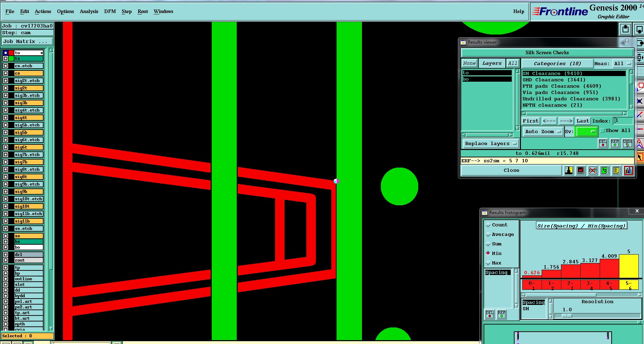This screenshot has height=344, width=644.
Task: Click the All button beside Layers
Action: click(513, 63)
